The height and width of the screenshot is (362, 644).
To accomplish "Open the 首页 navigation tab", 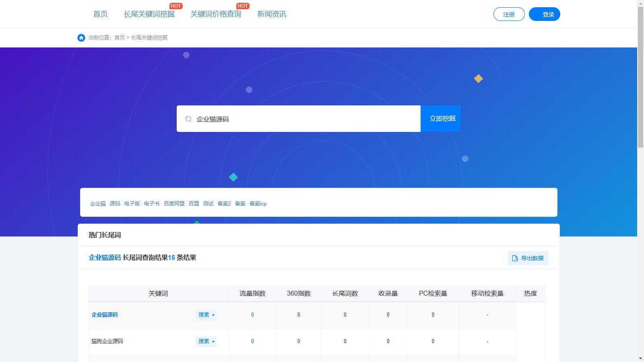I will tap(100, 14).
